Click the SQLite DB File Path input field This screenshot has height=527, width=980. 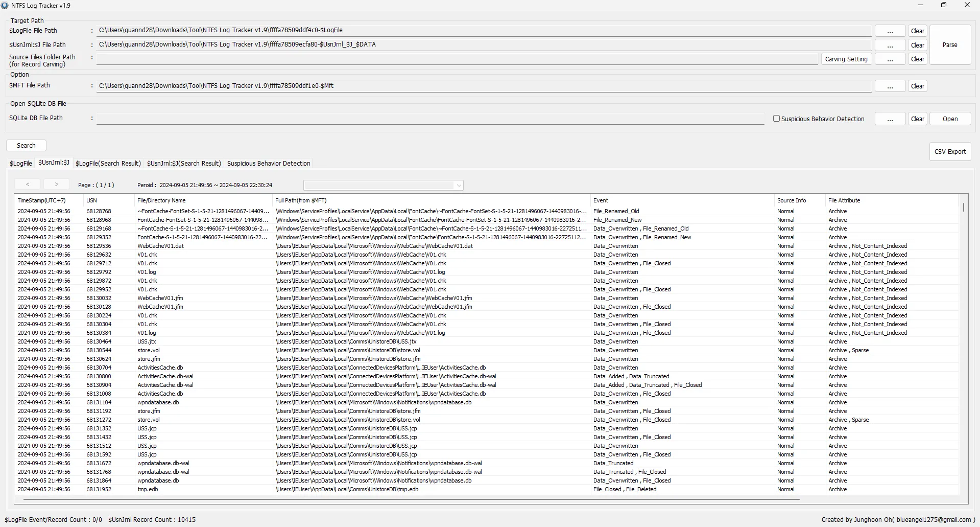(x=430, y=119)
